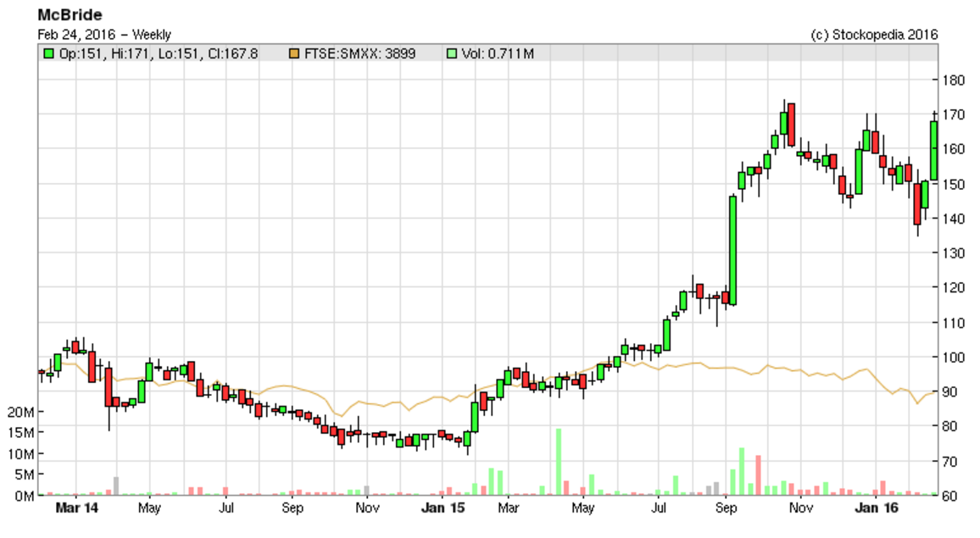The image size is (980, 538).
Task: Click the '180' price axis label
Action: coord(953,80)
